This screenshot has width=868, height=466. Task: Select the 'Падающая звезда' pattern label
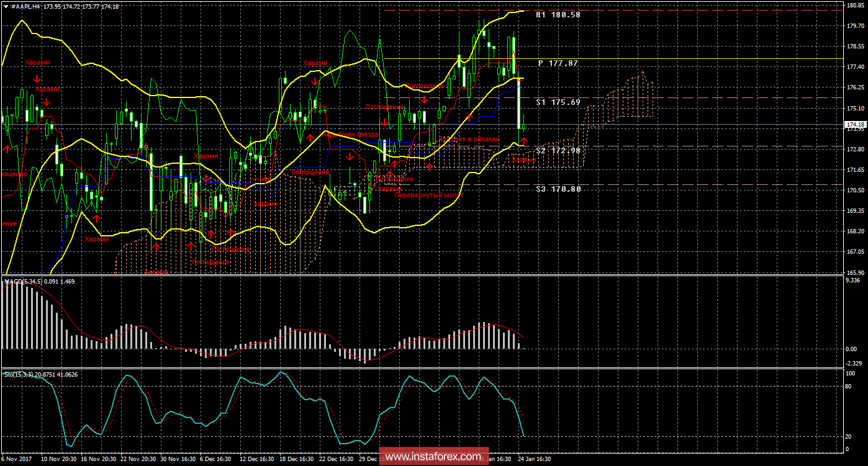(x=350, y=135)
